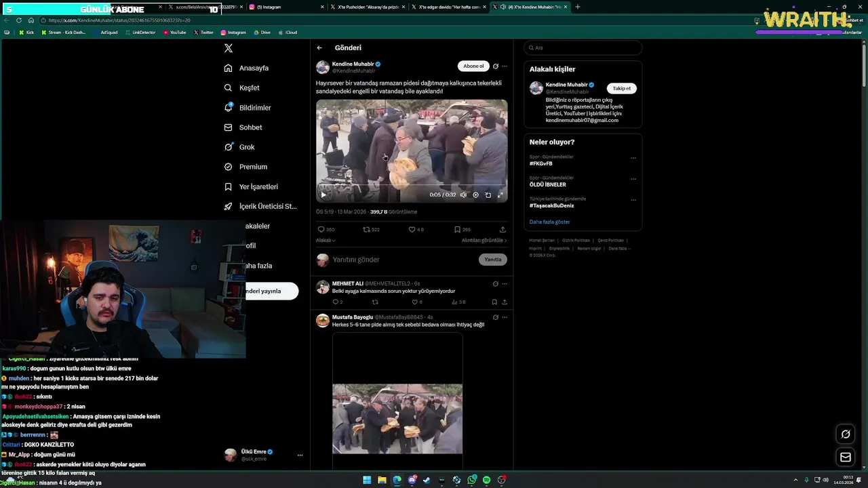Open new browser tab plus button
Image resolution: width=868 pixels, height=488 pixels.
pos(578,7)
